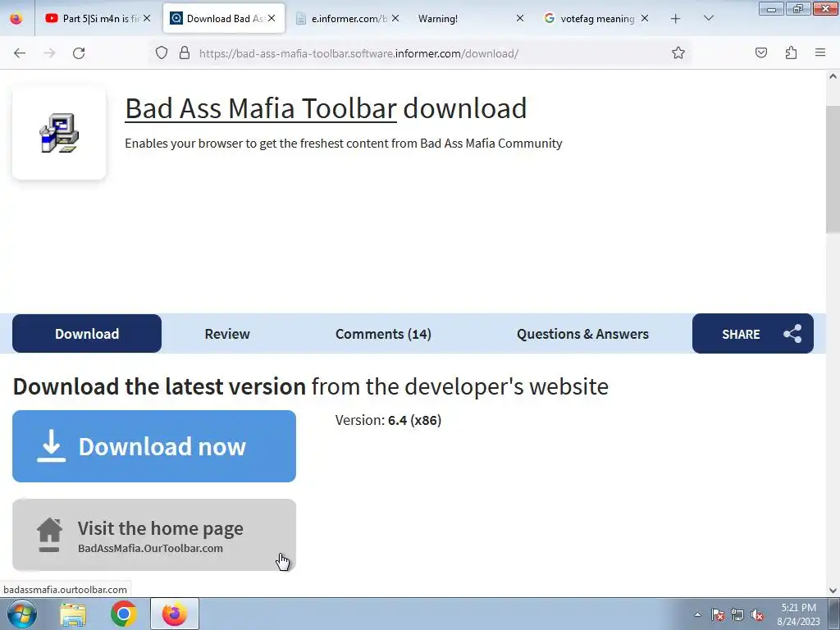The width and height of the screenshot is (840, 630).
Task: Launch Google Chrome from the taskbar
Action: [x=123, y=614]
